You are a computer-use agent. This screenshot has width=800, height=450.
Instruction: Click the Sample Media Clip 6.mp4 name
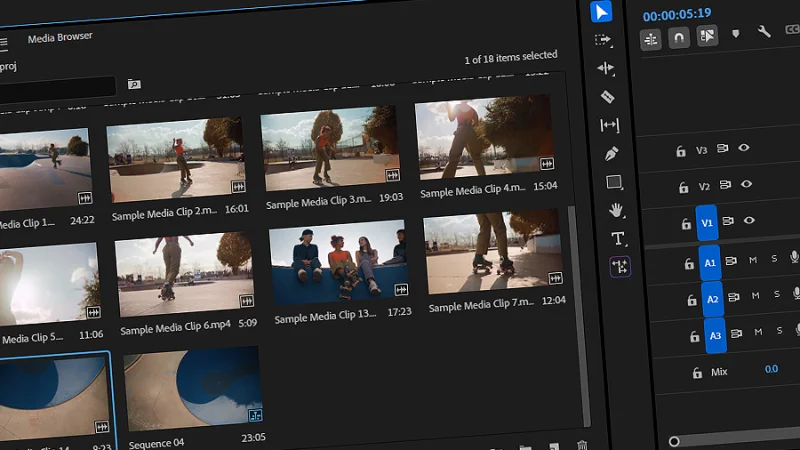coord(175,327)
